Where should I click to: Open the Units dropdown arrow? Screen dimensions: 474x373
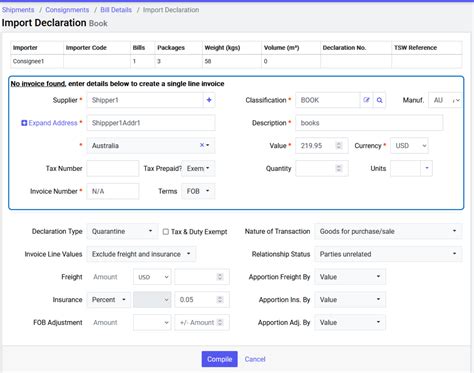[x=427, y=168]
